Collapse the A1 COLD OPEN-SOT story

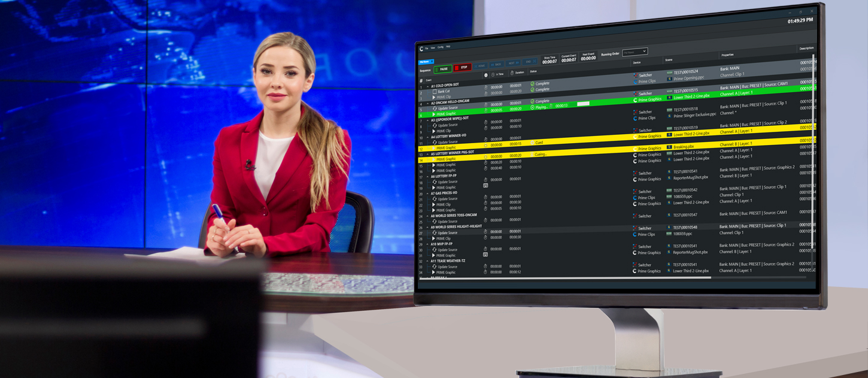pos(427,86)
